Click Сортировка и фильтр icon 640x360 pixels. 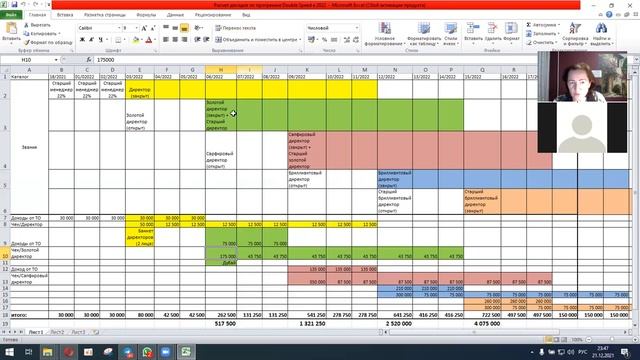coord(575,29)
